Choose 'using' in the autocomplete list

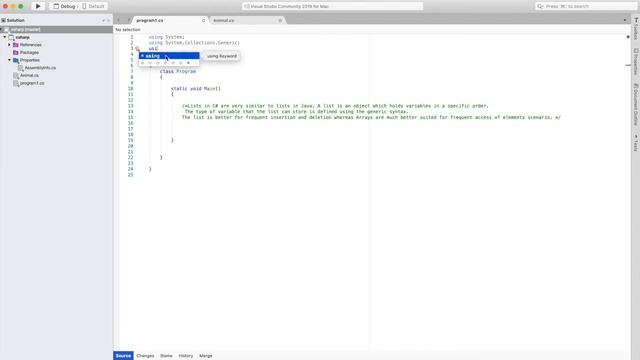tap(169, 56)
